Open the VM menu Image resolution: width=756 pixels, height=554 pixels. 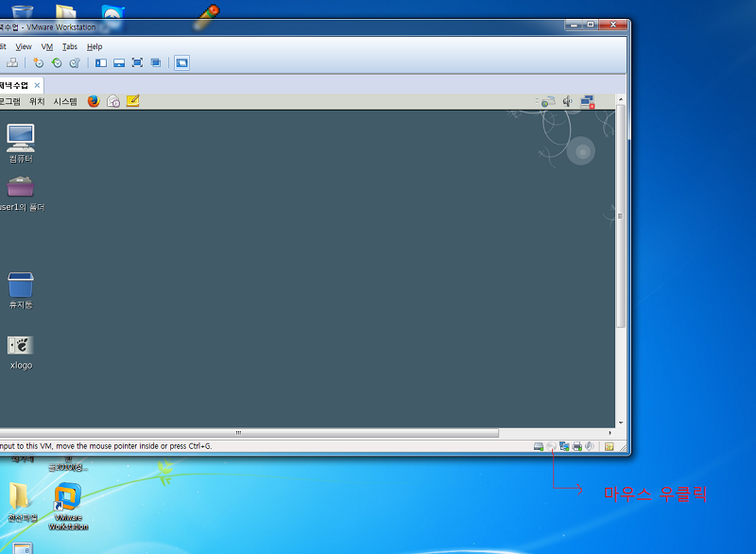tap(46, 46)
